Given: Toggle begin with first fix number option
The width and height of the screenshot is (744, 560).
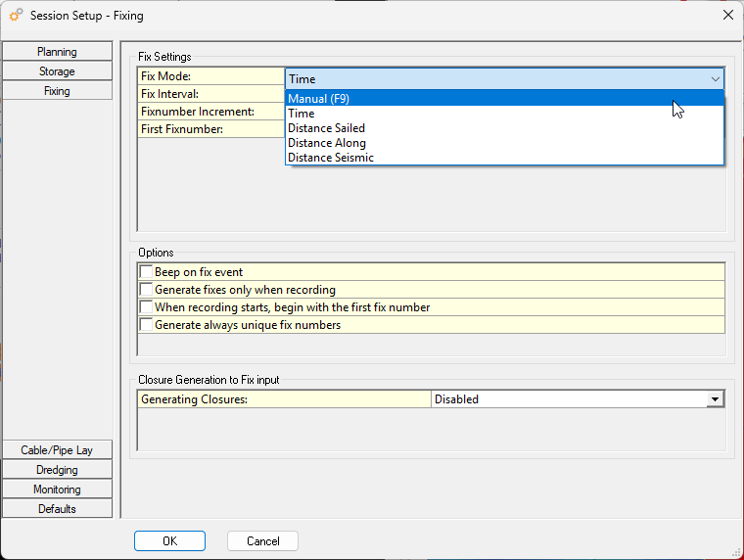Looking at the screenshot, I should (147, 307).
